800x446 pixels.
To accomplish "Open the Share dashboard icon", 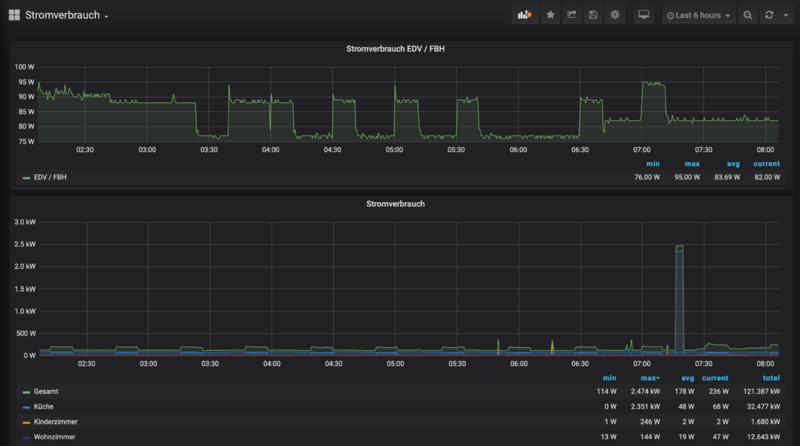I will coord(572,15).
